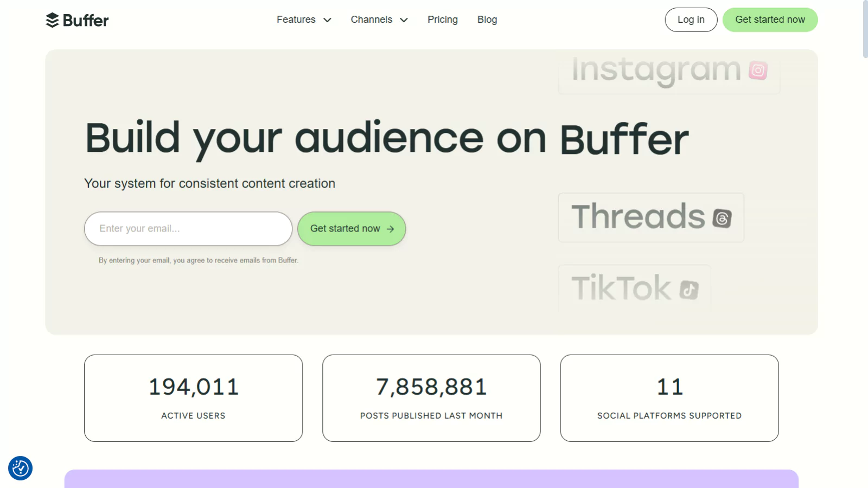The height and width of the screenshot is (488, 868).
Task: Click the 194,011 active users figure
Action: pos(194,387)
